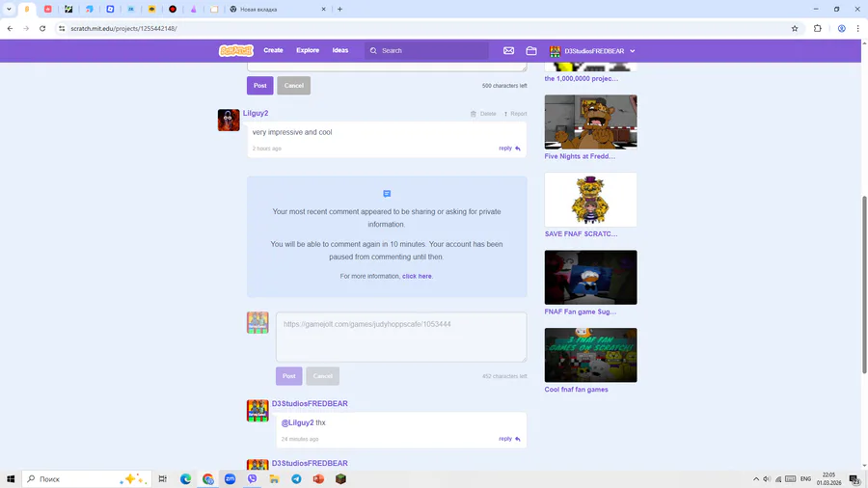Viewport: 868px width, 488px height.
Task: Delete the Lilguy2 comment
Action: click(x=483, y=114)
